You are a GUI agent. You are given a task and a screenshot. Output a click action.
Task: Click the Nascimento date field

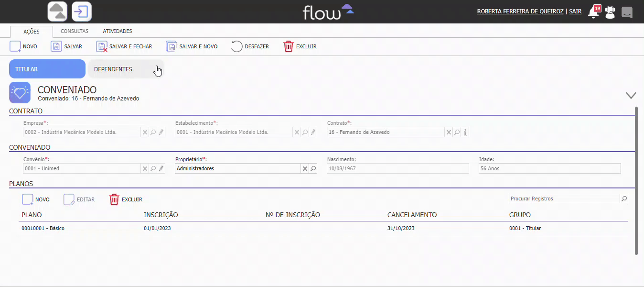[x=398, y=168]
